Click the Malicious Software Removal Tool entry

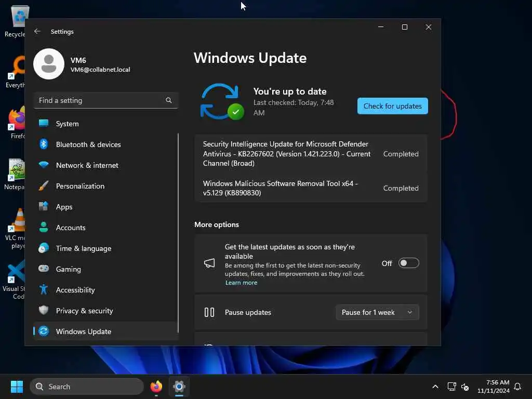coord(311,188)
